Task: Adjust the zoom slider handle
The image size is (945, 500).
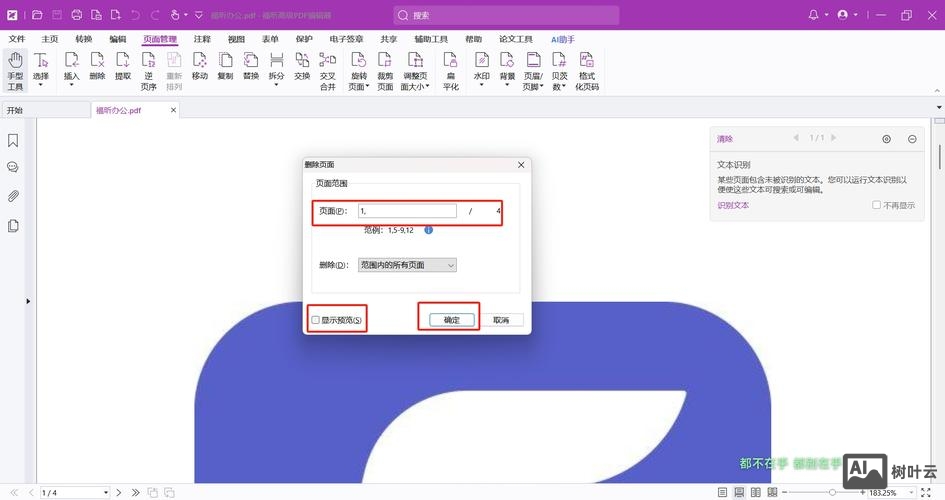Action: click(x=832, y=493)
